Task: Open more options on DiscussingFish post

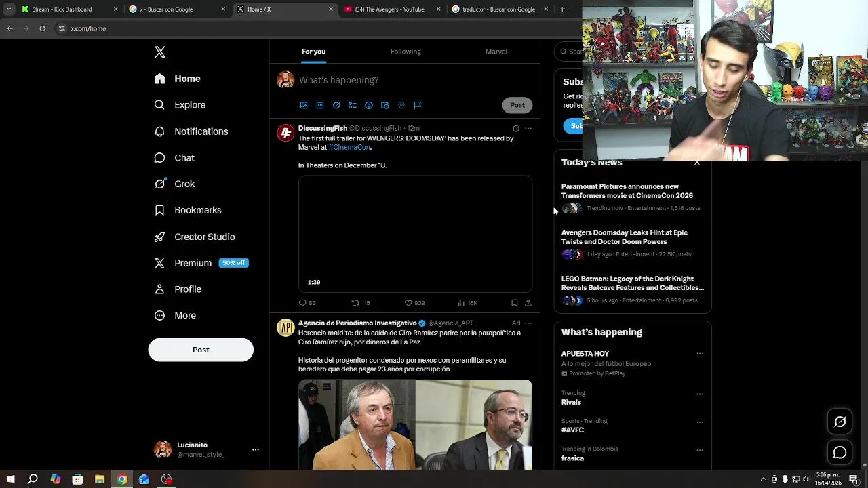Action: point(528,128)
